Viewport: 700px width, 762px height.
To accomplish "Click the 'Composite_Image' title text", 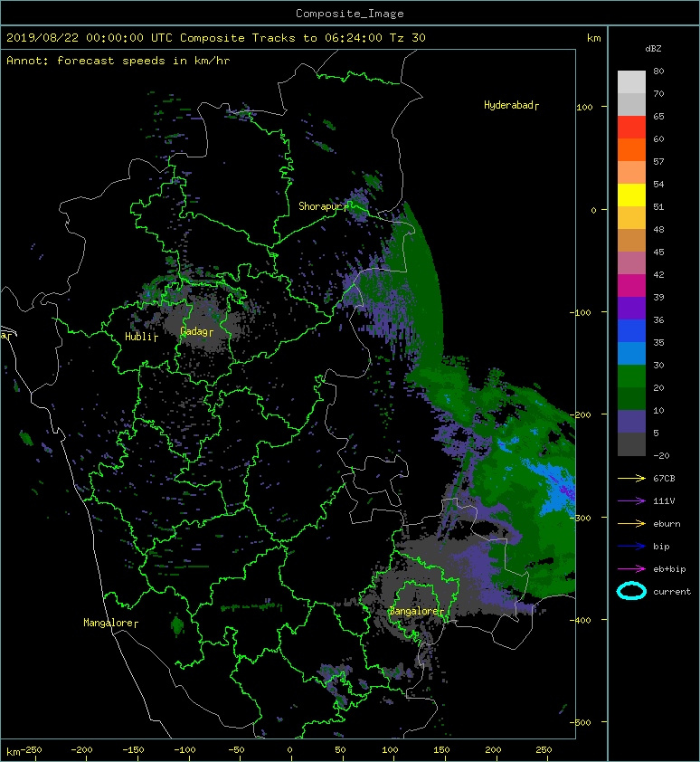I will [x=350, y=14].
